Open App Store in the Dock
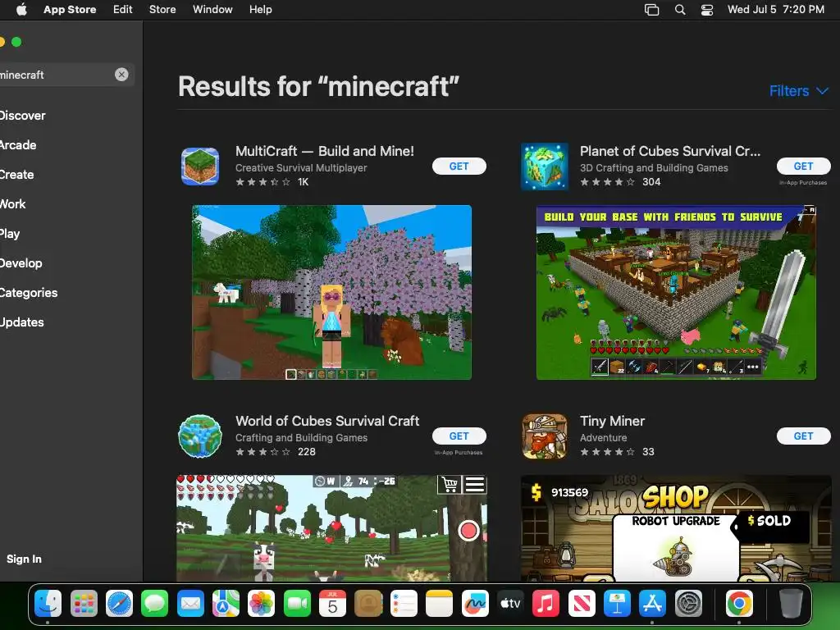This screenshot has width=840, height=630. 652,605
